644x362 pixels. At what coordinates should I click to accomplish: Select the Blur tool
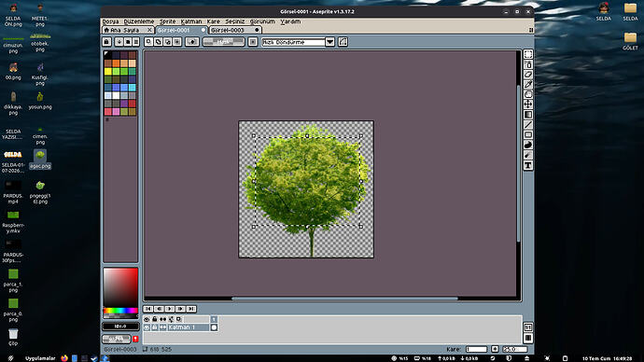(528, 155)
